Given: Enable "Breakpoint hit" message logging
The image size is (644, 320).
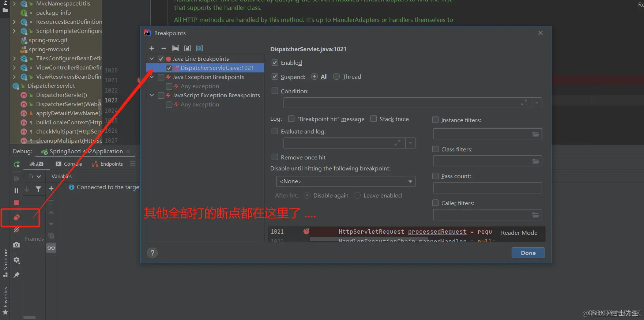Looking at the screenshot, I should (x=291, y=118).
